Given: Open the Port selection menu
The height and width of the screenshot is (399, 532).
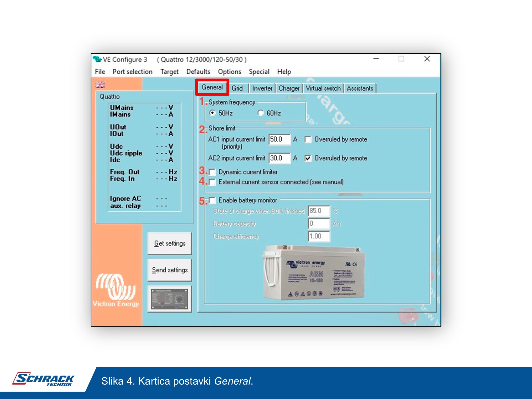Looking at the screenshot, I should [132, 72].
